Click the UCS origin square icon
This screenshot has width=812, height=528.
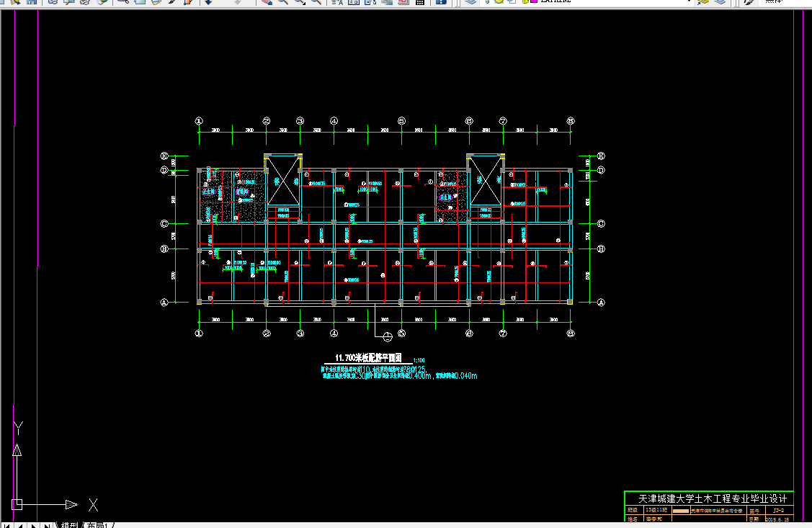coord(17,504)
